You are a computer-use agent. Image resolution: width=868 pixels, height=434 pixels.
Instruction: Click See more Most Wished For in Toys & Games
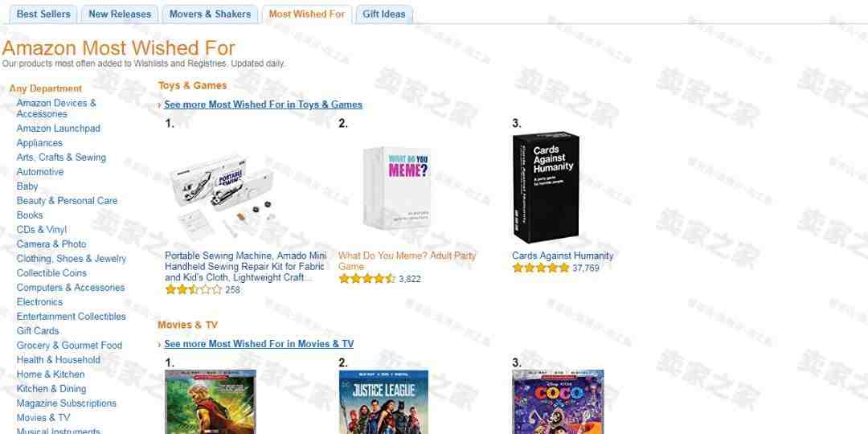(x=263, y=104)
